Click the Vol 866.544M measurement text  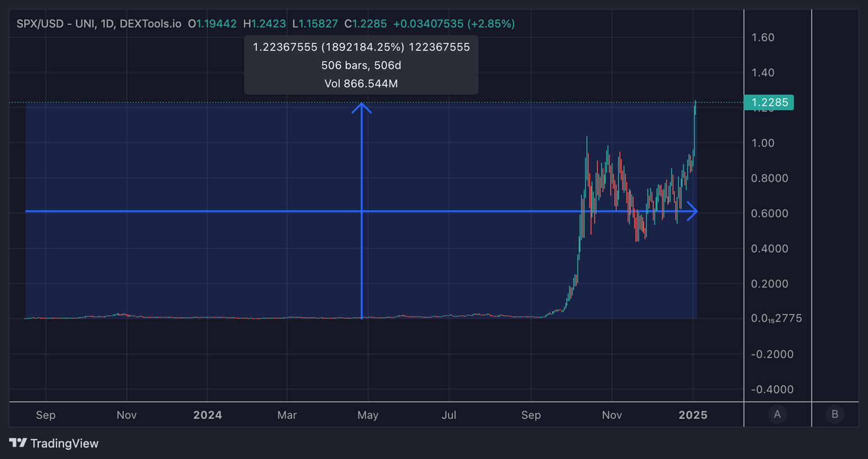coord(361,84)
